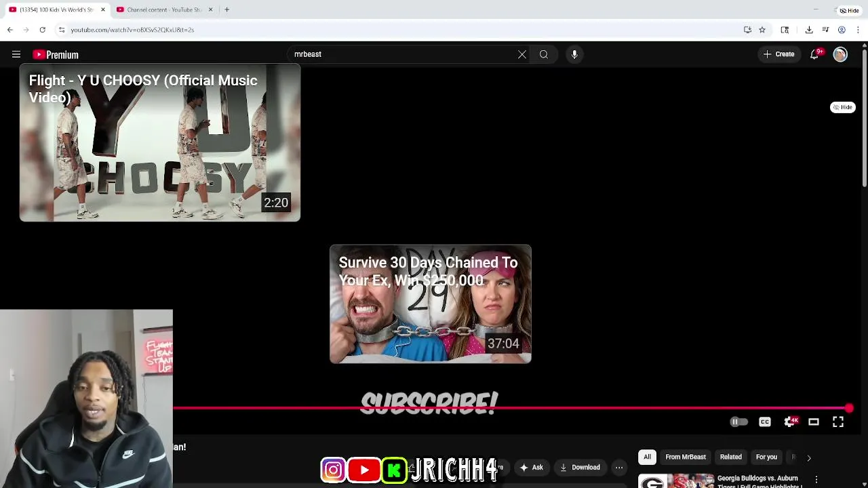This screenshot has height=488, width=868.
Task: Select the All filter chip
Action: [x=647, y=457]
